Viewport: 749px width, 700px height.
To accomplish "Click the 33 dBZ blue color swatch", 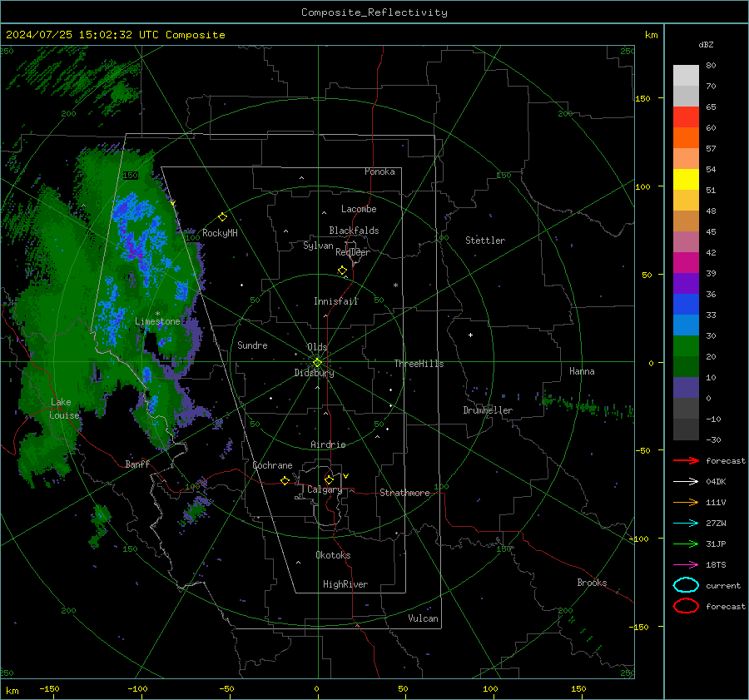I will tap(686, 304).
